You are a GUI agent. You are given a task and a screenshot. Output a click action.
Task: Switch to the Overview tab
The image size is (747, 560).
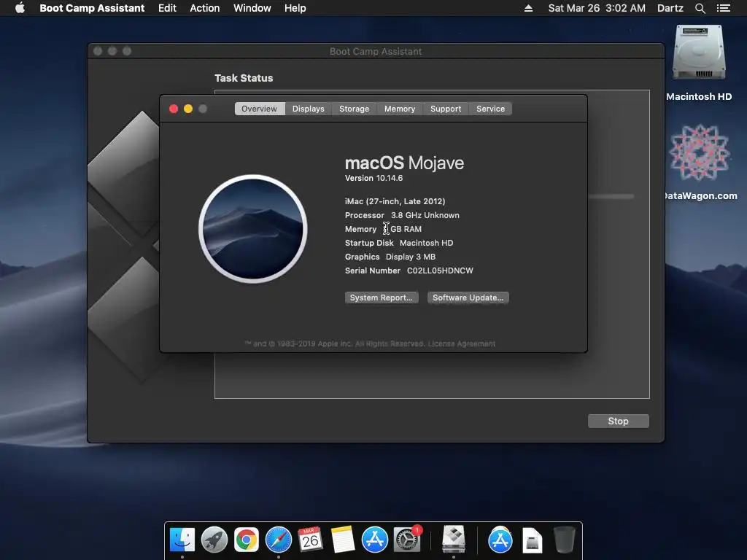[259, 109]
